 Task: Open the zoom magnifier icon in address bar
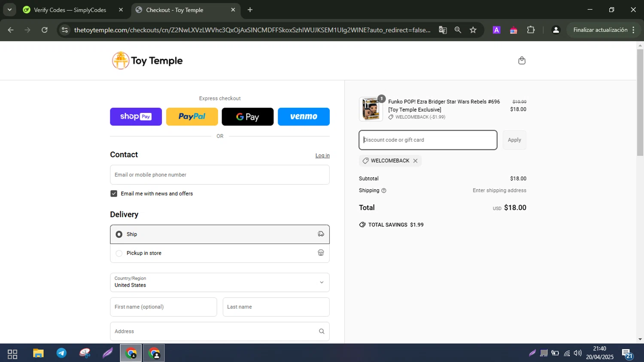[458, 30]
